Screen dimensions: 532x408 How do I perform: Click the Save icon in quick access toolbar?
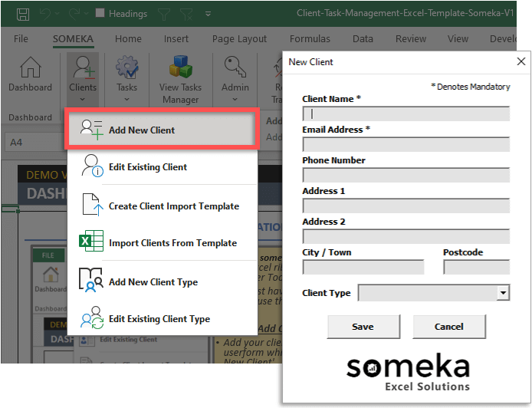click(x=23, y=14)
